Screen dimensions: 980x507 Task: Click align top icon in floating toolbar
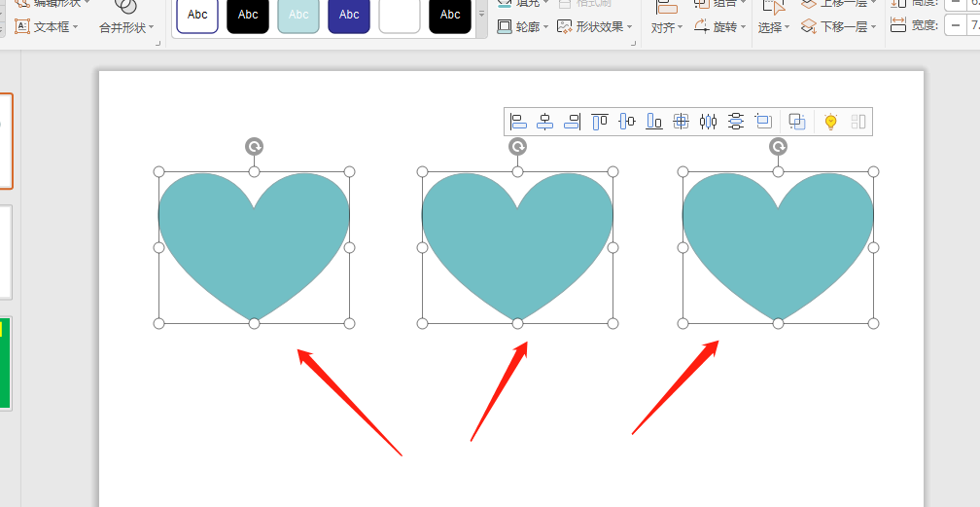click(x=600, y=122)
